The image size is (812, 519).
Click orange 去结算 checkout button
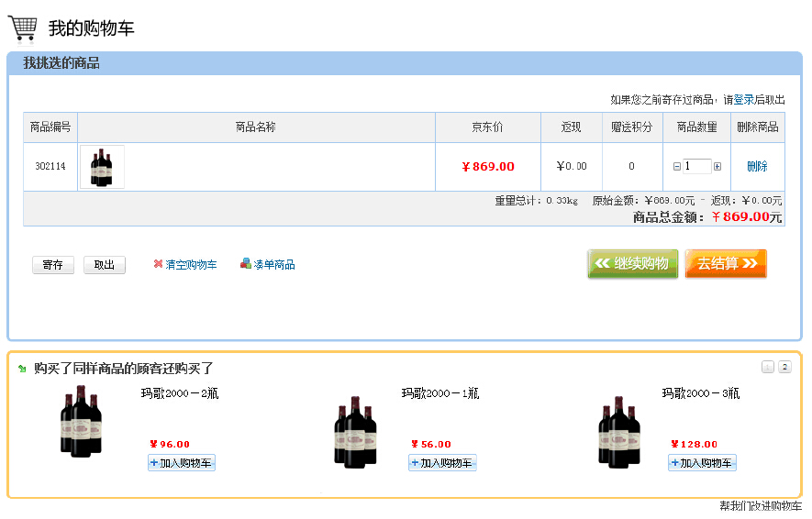pyautogui.click(x=726, y=264)
